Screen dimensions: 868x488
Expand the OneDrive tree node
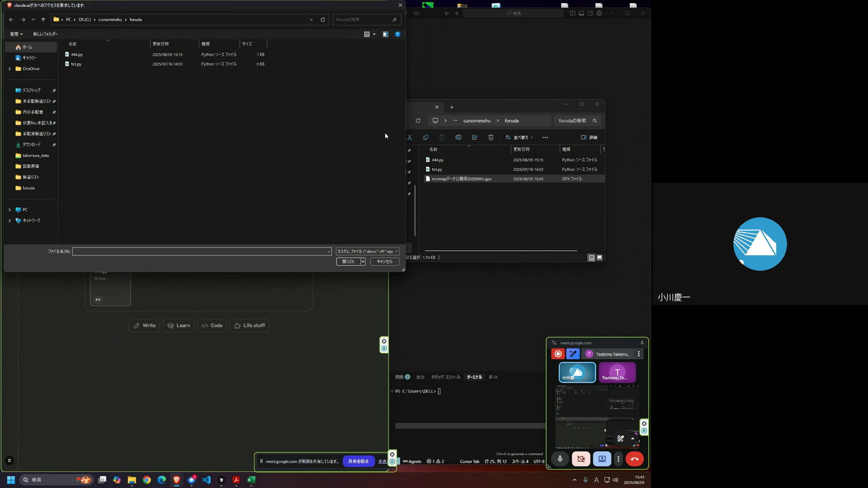pyautogui.click(x=9, y=69)
